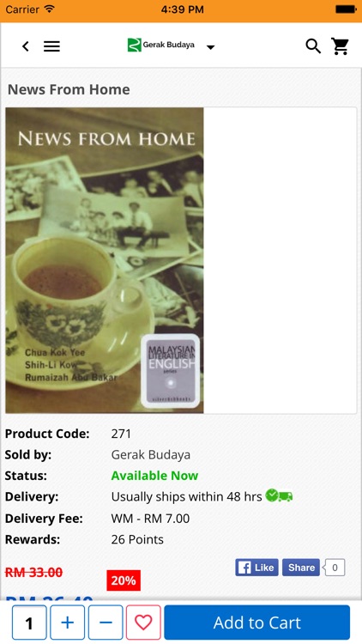362x644 pixels.
Task: Tap the delivery truck checkmark icon
Action: (279, 495)
